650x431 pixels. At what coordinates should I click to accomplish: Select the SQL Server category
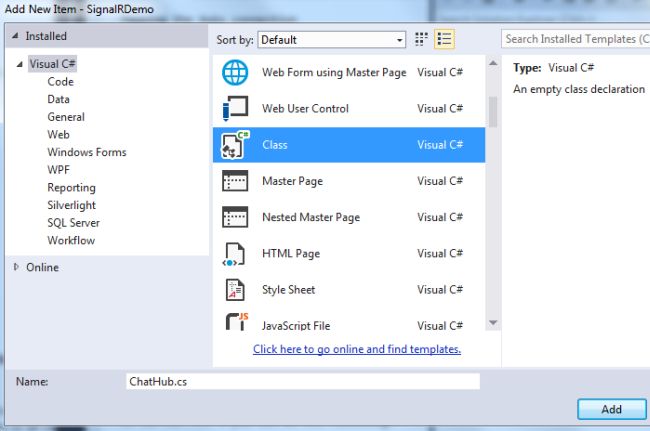pyautogui.click(x=73, y=223)
